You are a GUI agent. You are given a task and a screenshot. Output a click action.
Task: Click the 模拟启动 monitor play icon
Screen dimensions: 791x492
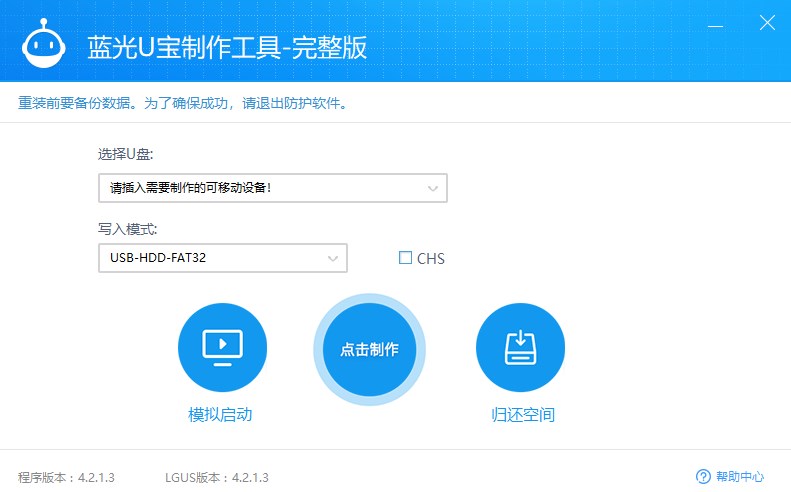coord(222,347)
